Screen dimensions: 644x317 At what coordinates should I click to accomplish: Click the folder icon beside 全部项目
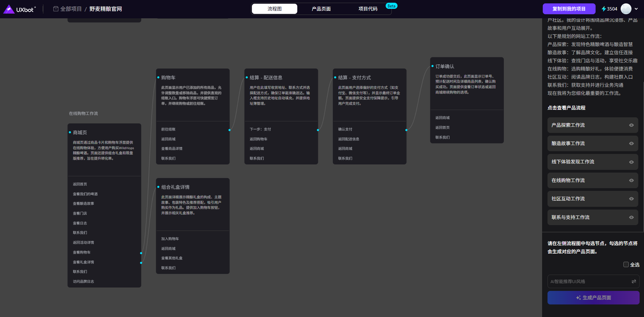coord(56,9)
